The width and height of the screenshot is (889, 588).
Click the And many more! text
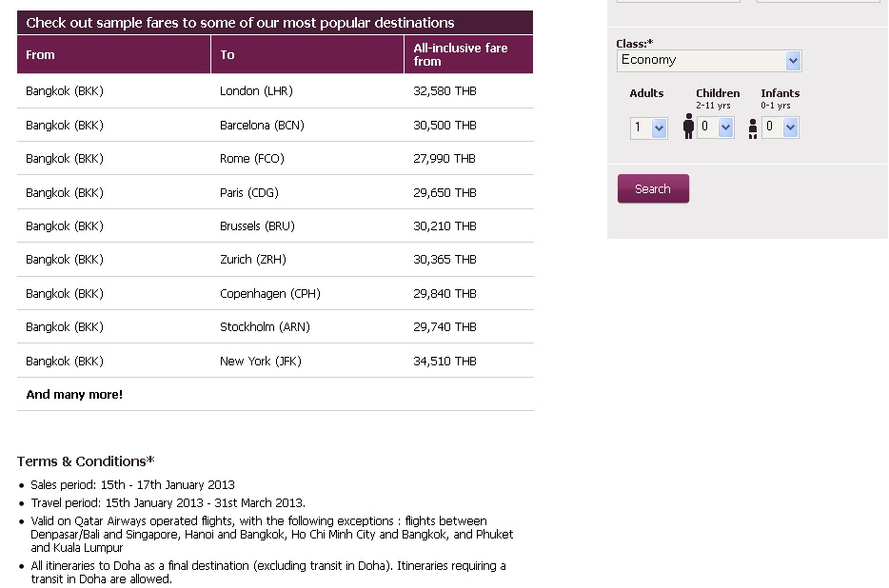(x=74, y=395)
